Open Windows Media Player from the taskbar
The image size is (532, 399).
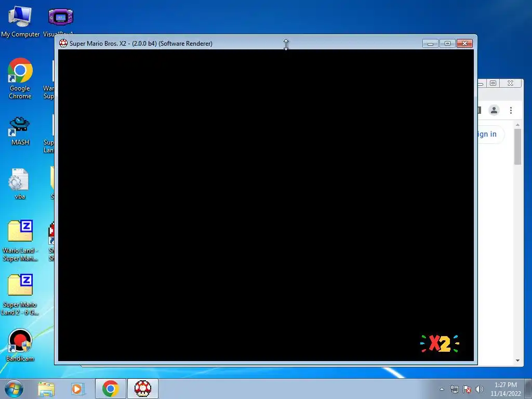(77, 389)
